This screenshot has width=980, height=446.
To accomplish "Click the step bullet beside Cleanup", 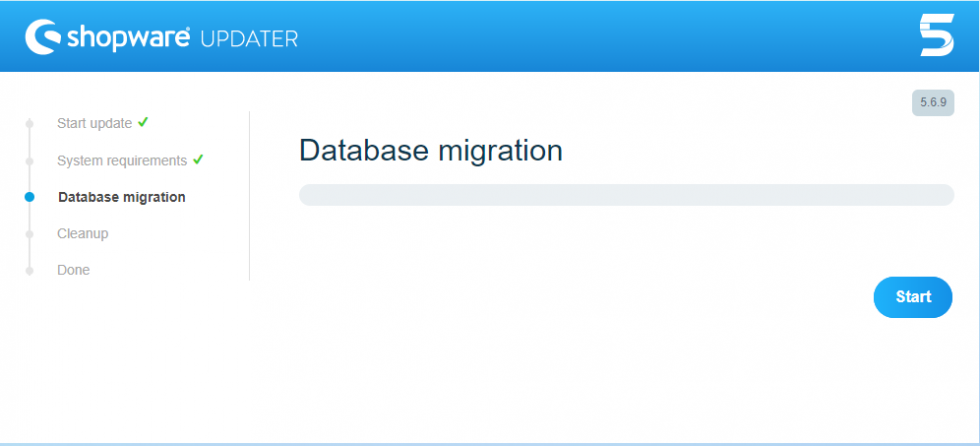I will [x=29, y=234].
